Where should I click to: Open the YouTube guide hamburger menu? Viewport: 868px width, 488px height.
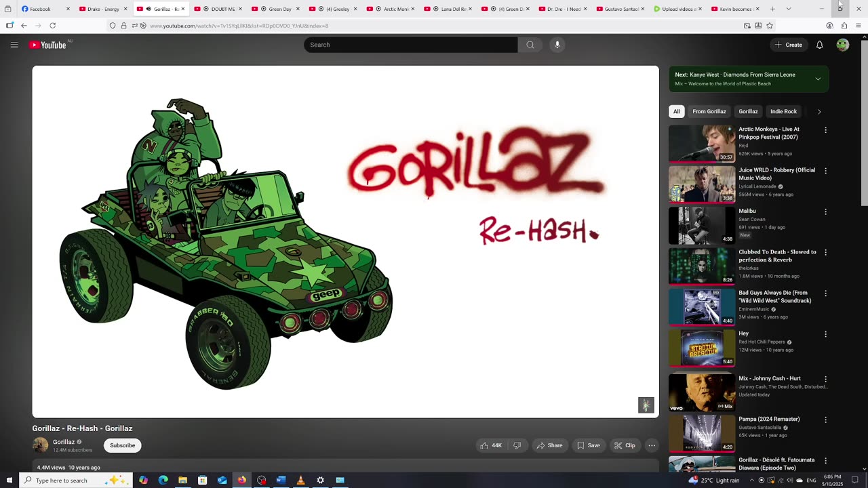14,45
